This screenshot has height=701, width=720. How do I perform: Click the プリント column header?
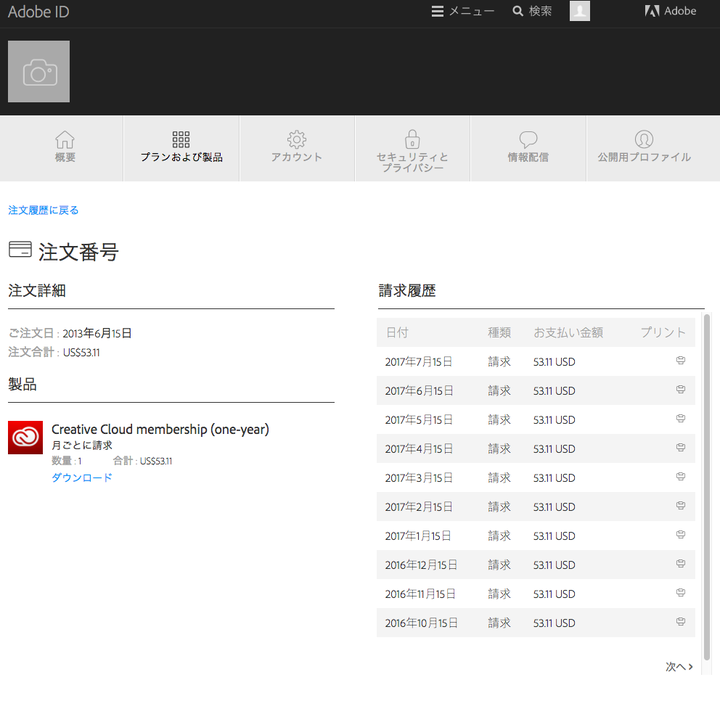point(663,332)
